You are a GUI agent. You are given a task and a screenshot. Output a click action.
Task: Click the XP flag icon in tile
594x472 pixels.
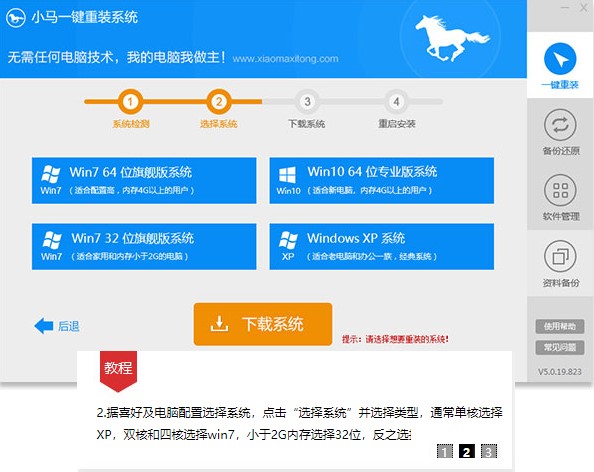[288, 240]
